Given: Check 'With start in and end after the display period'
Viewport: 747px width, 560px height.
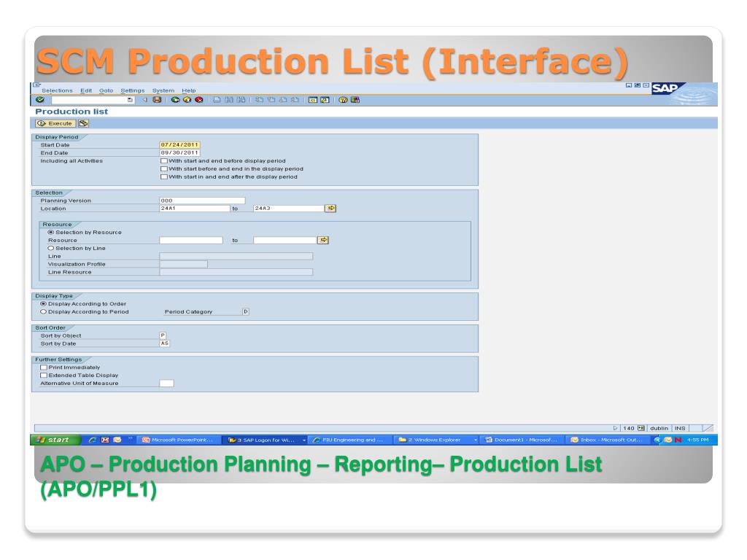Looking at the screenshot, I should (164, 176).
